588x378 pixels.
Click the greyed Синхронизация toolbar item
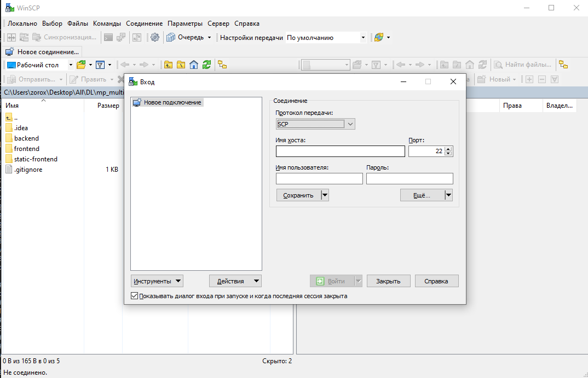coord(64,37)
